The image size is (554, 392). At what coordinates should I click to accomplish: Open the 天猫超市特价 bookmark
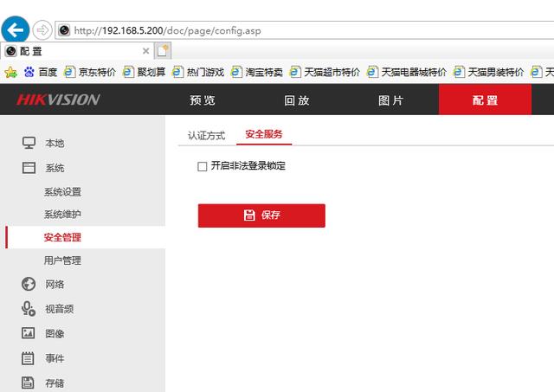(x=325, y=72)
